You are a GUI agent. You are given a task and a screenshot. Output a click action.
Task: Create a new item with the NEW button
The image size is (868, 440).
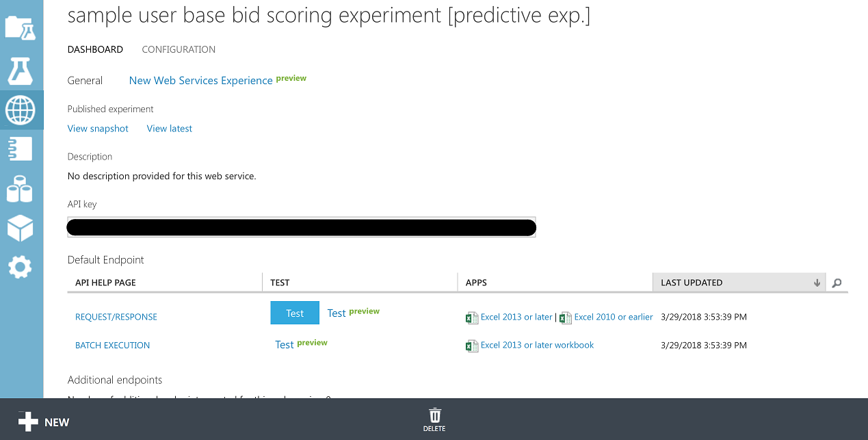(44, 422)
